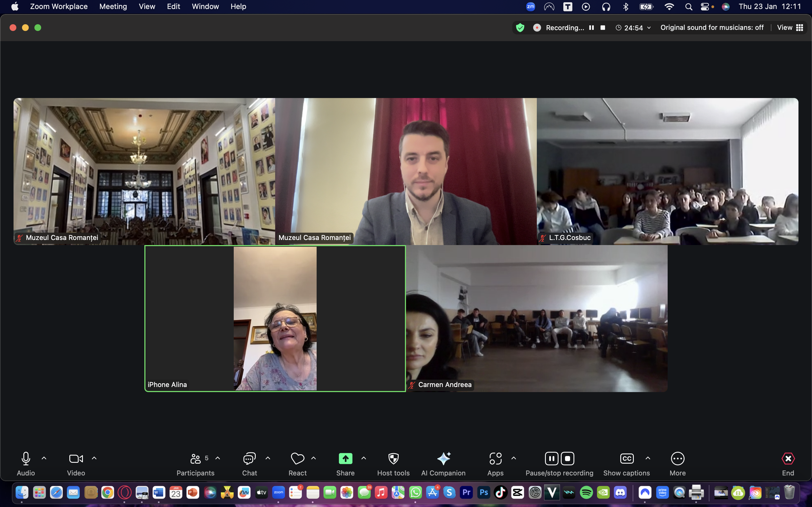This screenshot has width=812, height=507.
Task: Click the green Share screen button
Action: 345,458
